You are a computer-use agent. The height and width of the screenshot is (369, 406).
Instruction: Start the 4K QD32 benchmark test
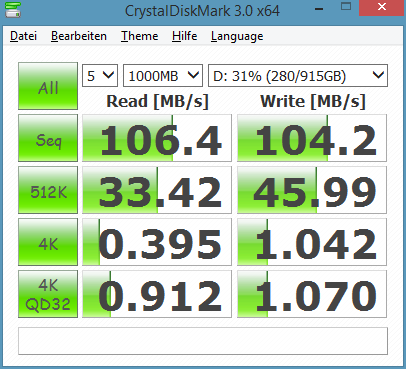(x=48, y=294)
